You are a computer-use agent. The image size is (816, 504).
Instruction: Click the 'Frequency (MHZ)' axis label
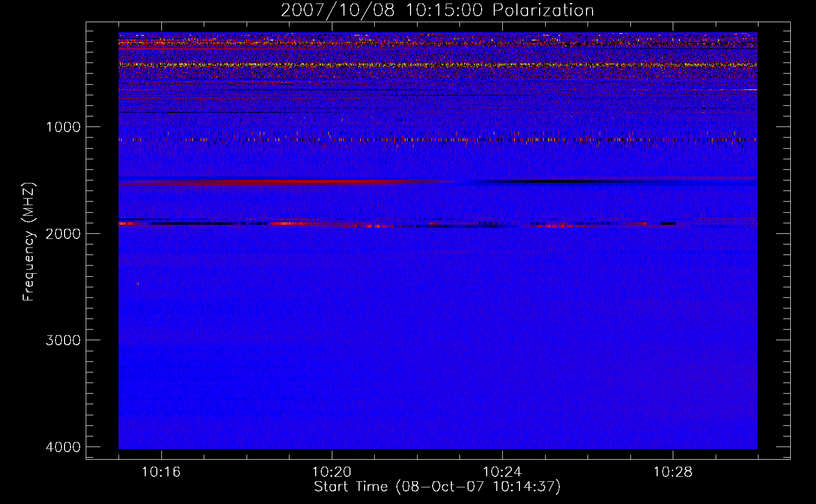[29, 242]
